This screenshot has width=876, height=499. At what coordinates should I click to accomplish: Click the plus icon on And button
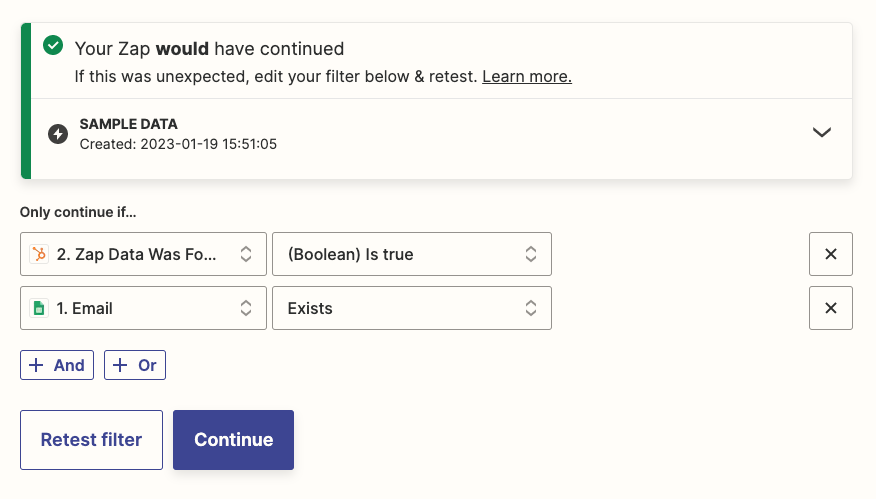[37, 365]
